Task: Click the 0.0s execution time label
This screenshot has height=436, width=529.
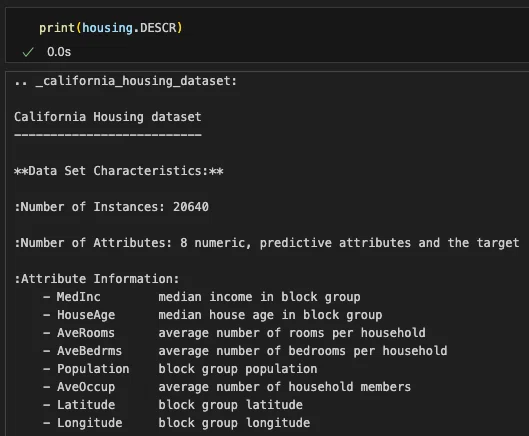Action: coord(59,52)
